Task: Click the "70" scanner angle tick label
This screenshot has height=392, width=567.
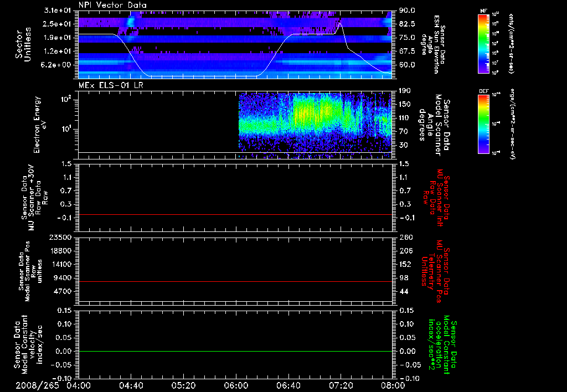Action: point(404,131)
